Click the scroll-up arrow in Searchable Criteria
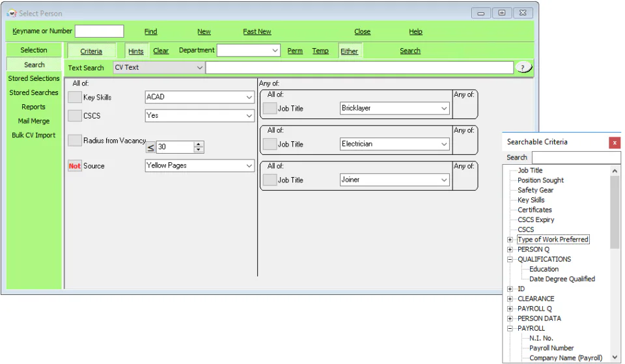 (x=615, y=171)
